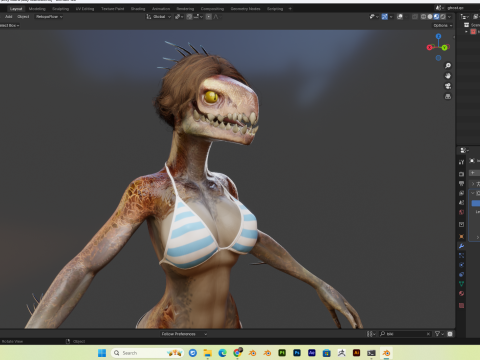Click the pan view hand icon
480x360 pixels.
pyautogui.click(x=448, y=76)
